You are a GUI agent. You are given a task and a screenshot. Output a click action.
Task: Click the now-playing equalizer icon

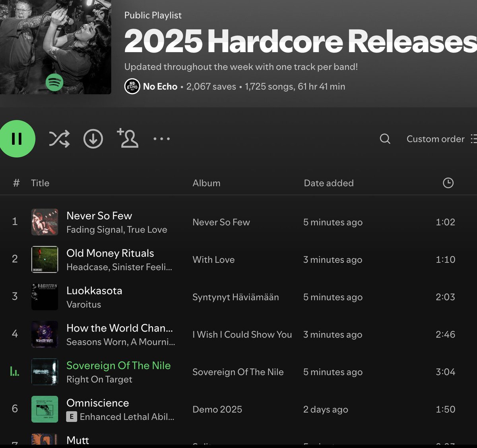pyautogui.click(x=15, y=372)
